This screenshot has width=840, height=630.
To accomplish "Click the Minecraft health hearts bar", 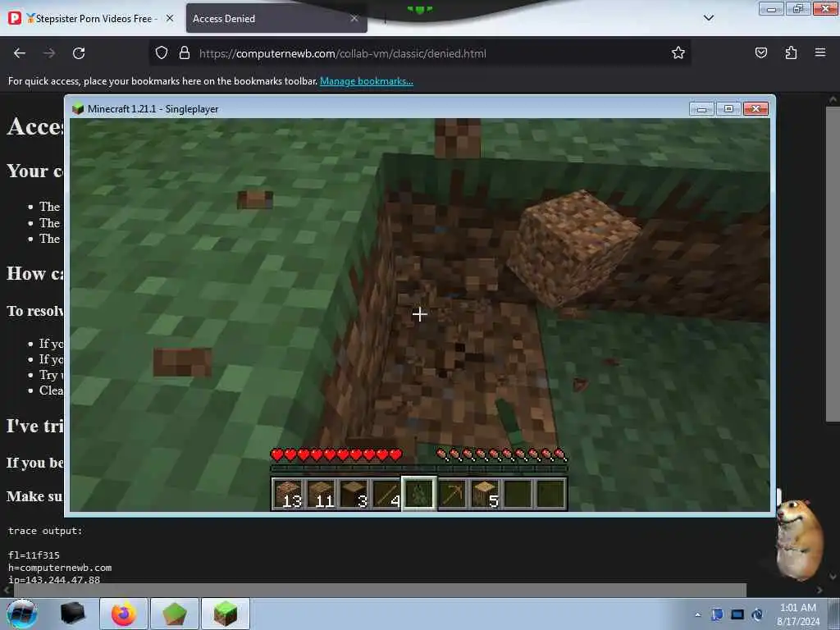I will [336, 454].
